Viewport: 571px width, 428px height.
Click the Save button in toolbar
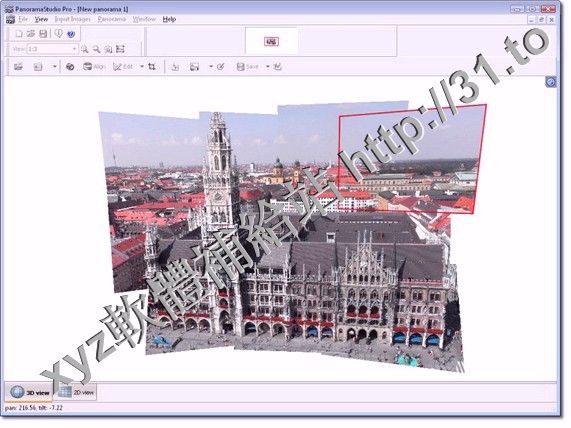[x=248, y=67]
